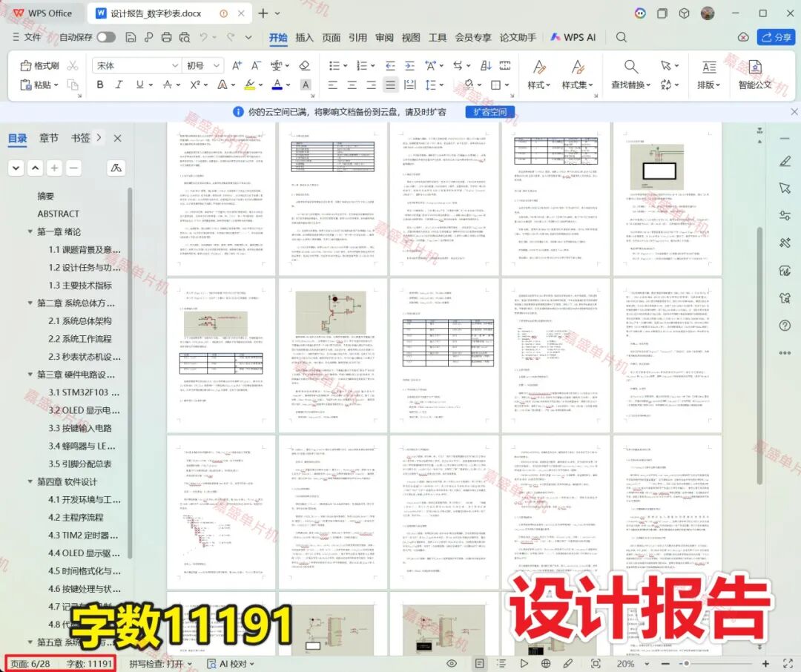The height and width of the screenshot is (672, 801).
Task: Switch to page layout view in status bar
Action: 480,663
